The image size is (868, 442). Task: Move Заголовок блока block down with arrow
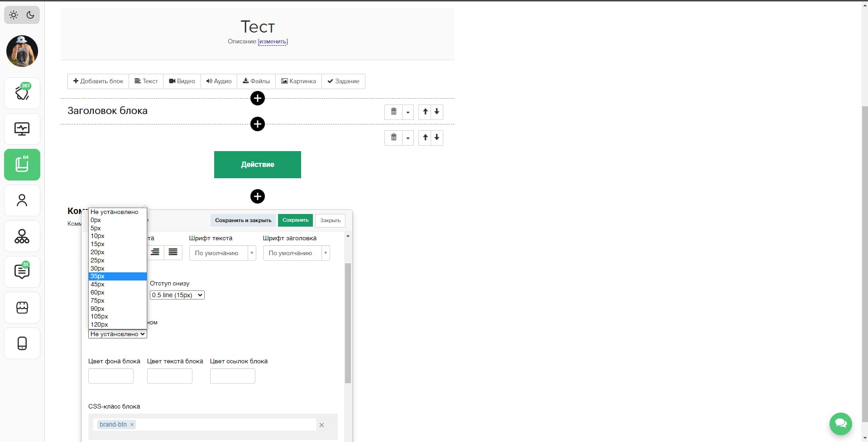436,112
